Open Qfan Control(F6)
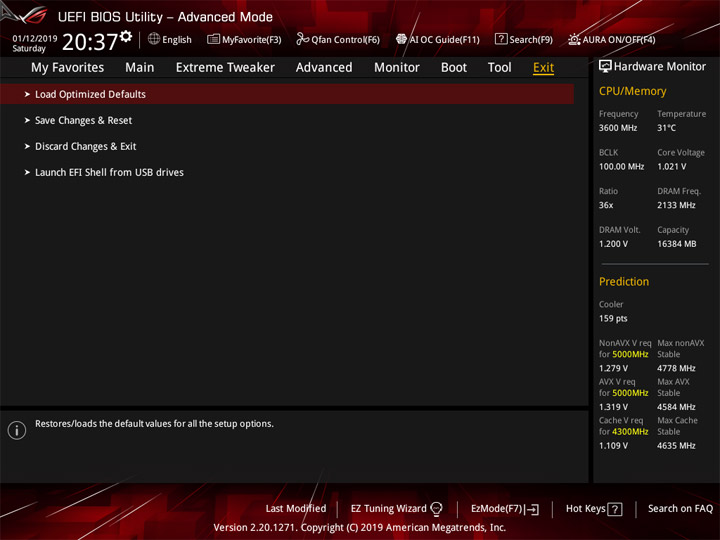The width and height of the screenshot is (720, 540). pyautogui.click(x=345, y=39)
